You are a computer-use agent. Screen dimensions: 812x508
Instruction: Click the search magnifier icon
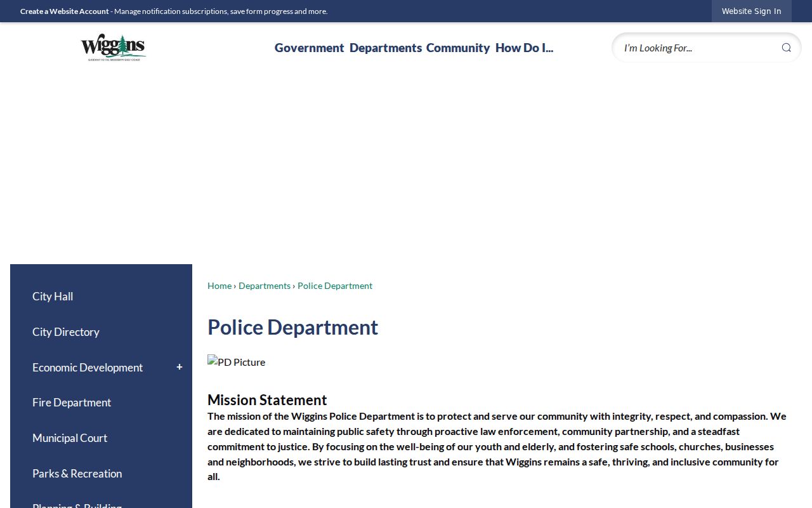point(786,48)
